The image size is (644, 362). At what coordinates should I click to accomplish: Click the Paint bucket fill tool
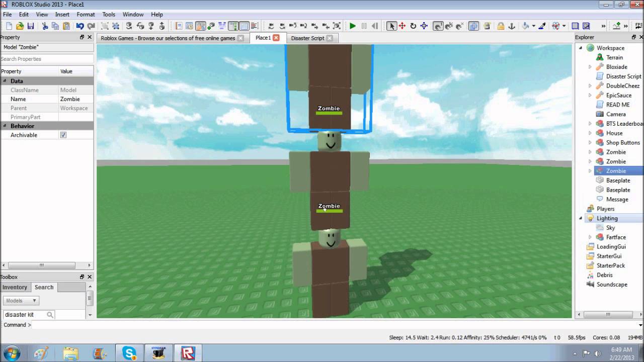[525, 26]
